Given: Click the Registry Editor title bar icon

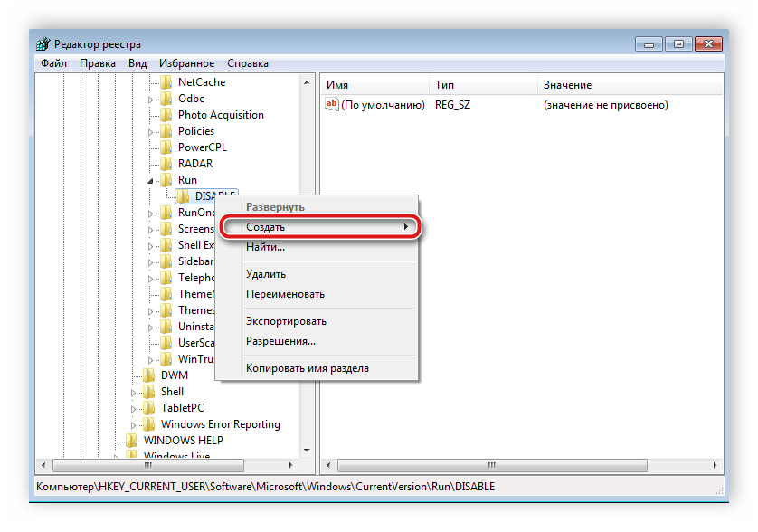Looking at the screenshot, I should coord(43,44).
